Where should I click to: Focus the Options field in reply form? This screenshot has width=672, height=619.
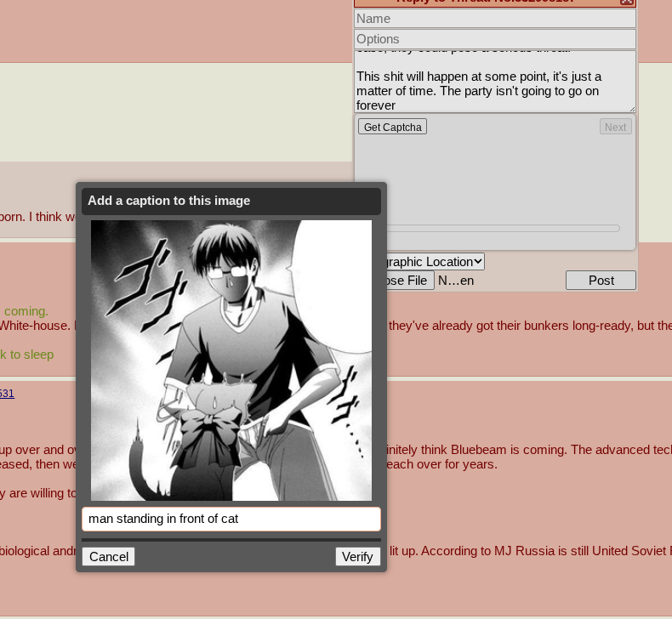pos(495,39)
